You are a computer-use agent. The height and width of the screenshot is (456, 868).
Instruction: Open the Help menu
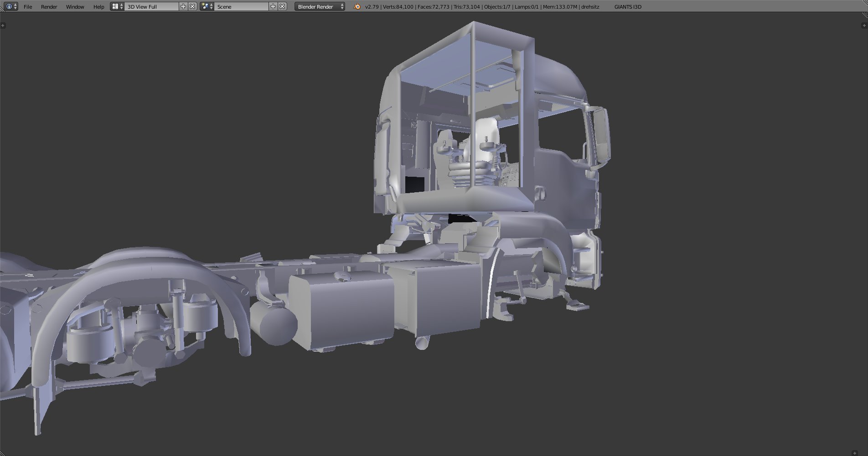[x=98, y=7]
